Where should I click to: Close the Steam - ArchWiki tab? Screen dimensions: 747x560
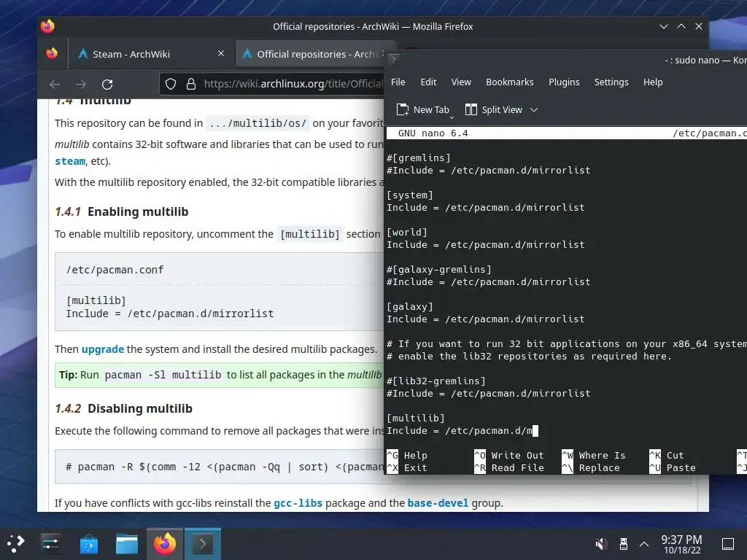pos(220,53)
